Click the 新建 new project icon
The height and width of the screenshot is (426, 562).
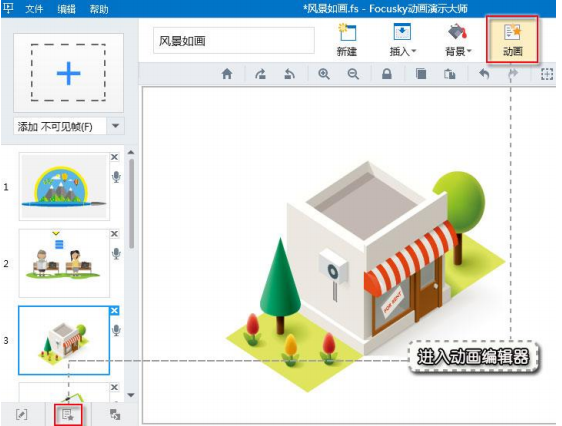(x=347, y=40)
